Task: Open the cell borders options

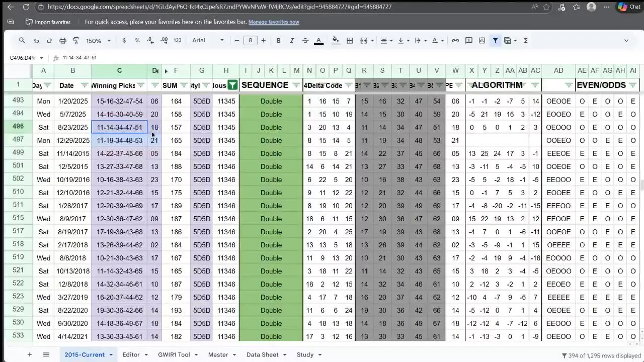Action: click(350, 41)
